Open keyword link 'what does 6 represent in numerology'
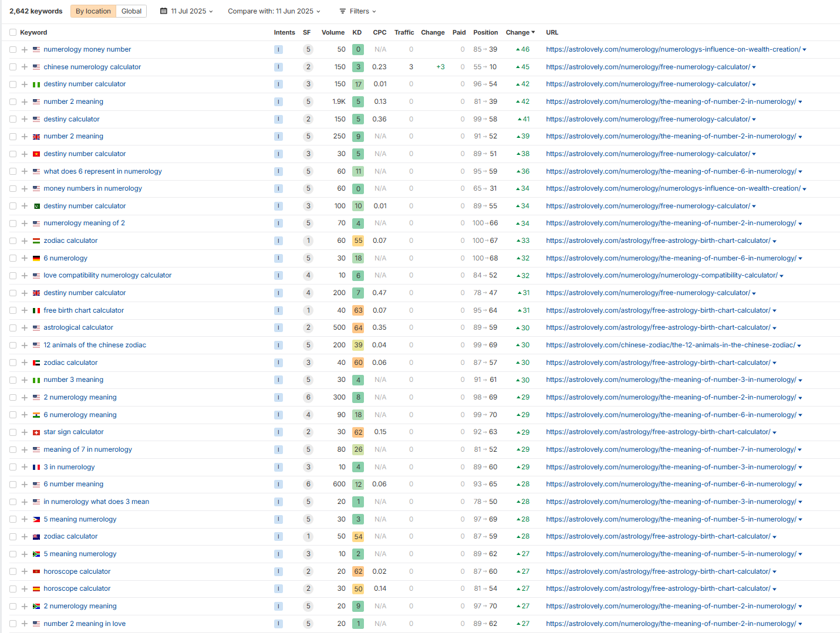Image resolution: width=840 pixels, height=633 pixels. coord(103,171)
